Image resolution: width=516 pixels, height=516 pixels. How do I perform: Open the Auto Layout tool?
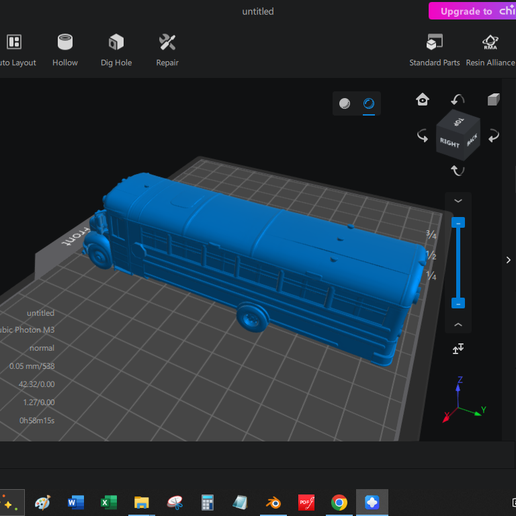pos(15,49)
